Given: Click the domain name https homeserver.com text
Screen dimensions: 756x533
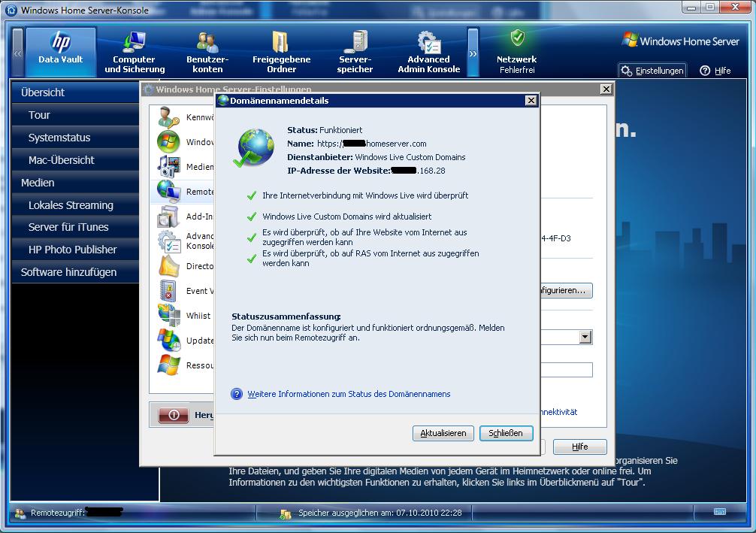Looking at the screenshot, I should coord(372,144).
